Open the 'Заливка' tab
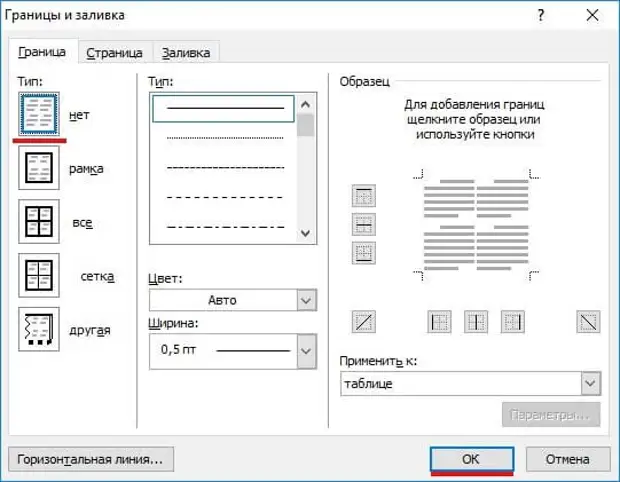620x482 pixels. tap(186, 53)
